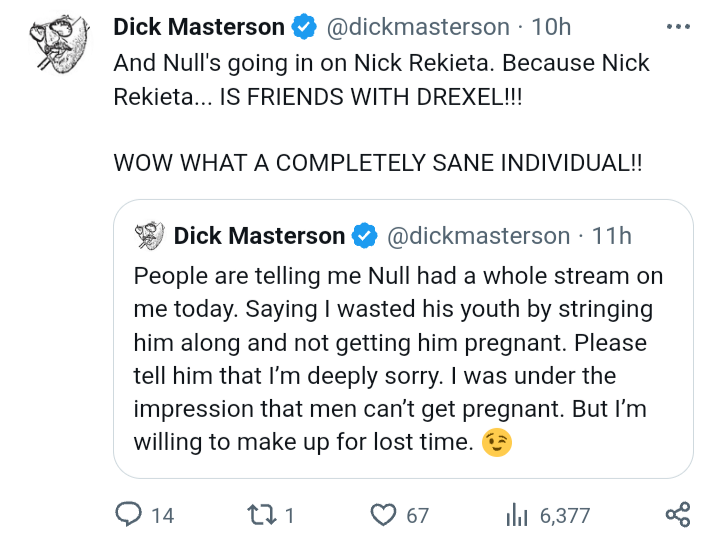Click the 67 likes count
Image resolution: width=720 pixels, height=546 pixels.
(417, 515)
